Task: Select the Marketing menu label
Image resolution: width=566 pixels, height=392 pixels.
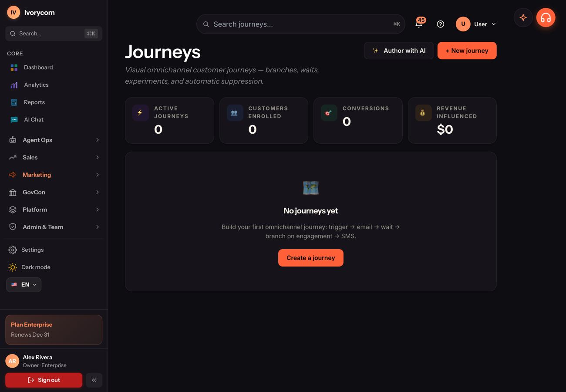Action: [x=37, y=175]
